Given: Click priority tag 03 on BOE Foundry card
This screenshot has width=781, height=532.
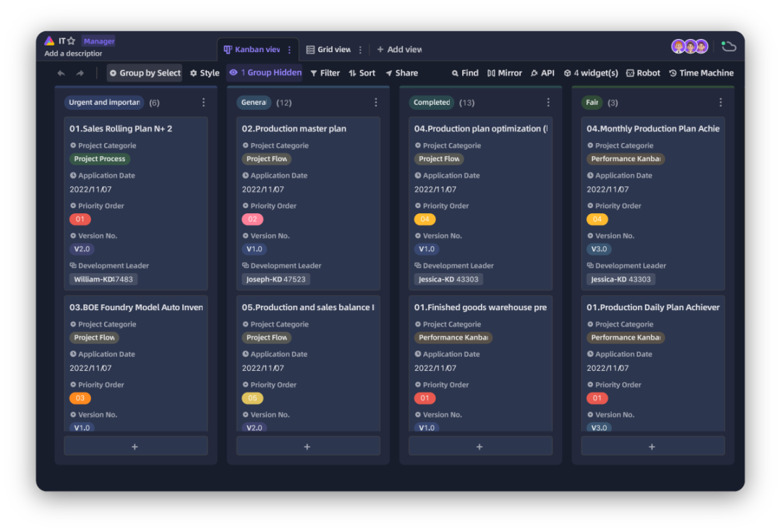Looking at the screenshot, I should point(80,398).
